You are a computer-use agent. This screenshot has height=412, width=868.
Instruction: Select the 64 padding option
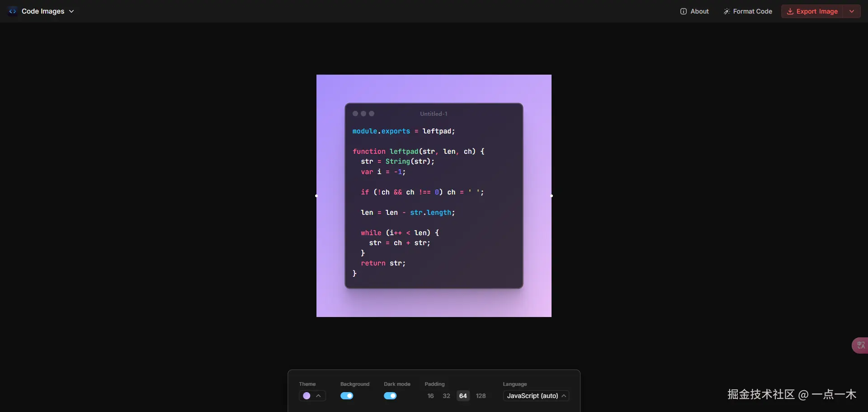tap(463, 396)
